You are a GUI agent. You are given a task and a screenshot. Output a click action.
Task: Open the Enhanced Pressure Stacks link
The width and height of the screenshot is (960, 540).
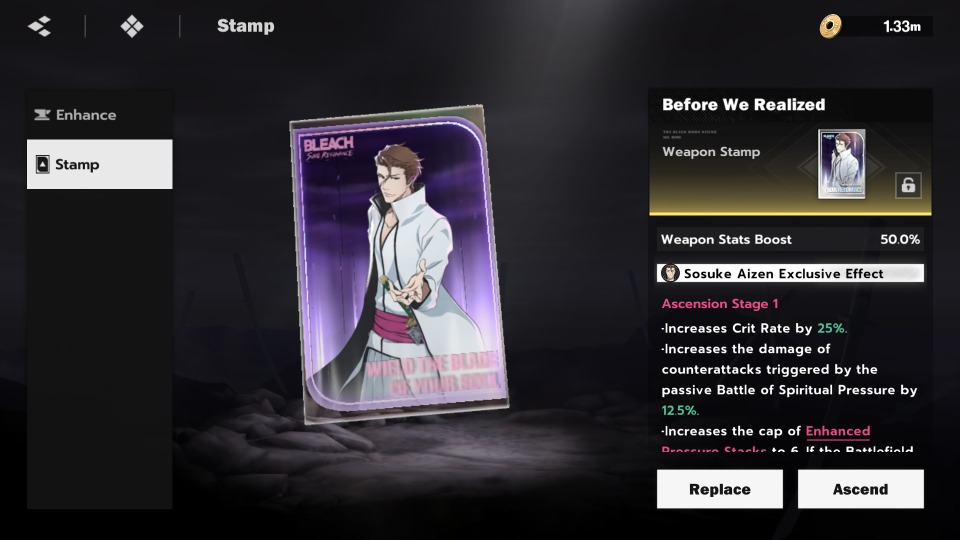(x=838, y=431)
